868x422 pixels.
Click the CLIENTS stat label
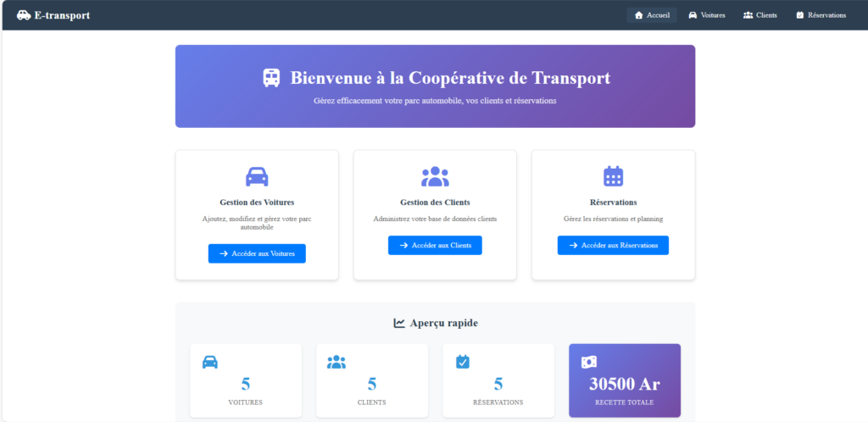pos(372,403)
